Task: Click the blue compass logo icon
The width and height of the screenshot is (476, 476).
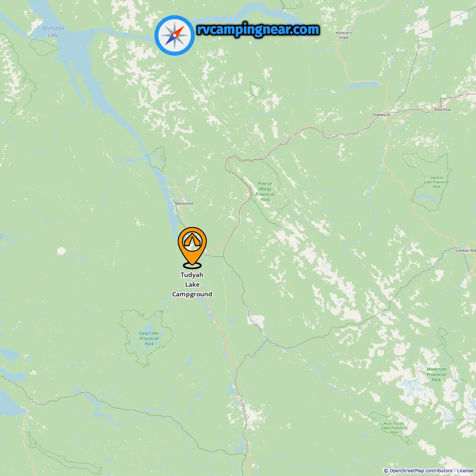Action: point(174,35)
